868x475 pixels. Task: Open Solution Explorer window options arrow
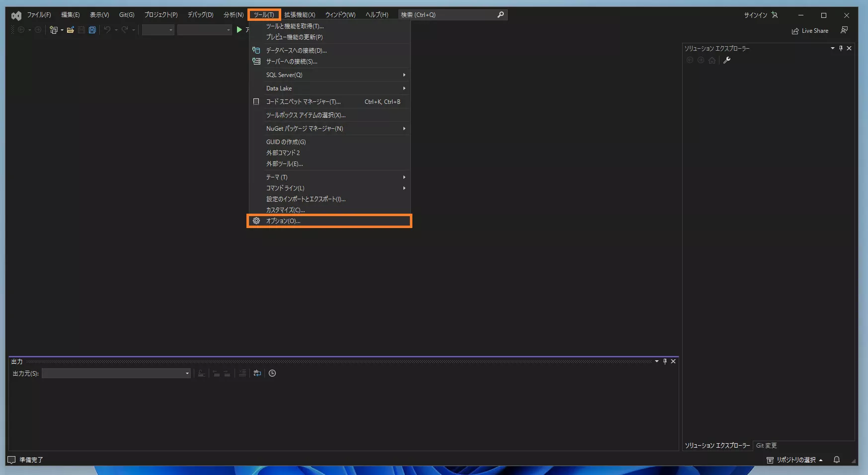coord(833,48)
